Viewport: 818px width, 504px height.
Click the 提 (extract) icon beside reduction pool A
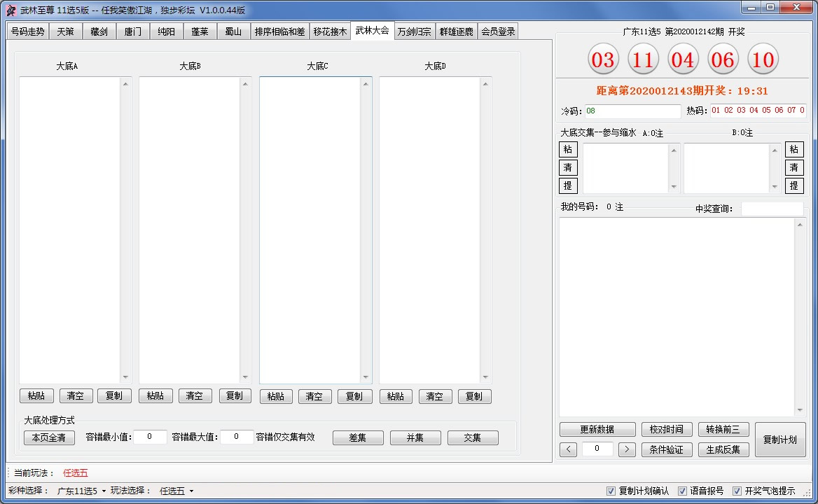[567, 185]
